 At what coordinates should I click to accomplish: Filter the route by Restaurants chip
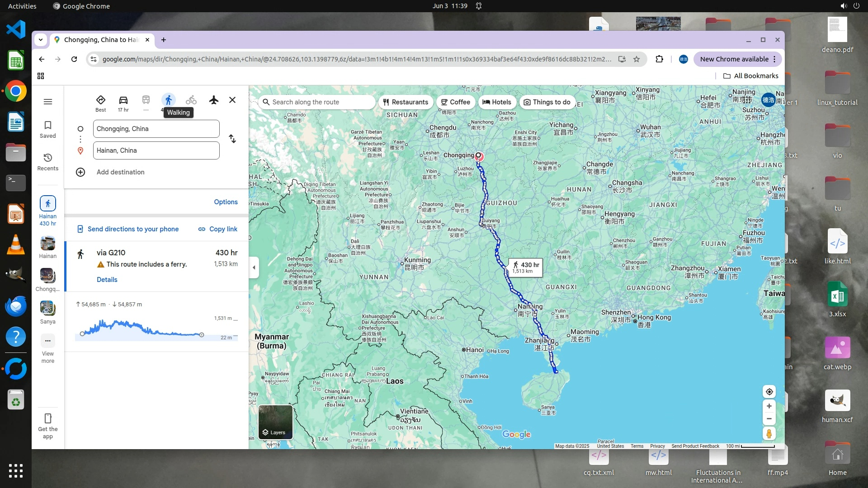click(406, 102)
